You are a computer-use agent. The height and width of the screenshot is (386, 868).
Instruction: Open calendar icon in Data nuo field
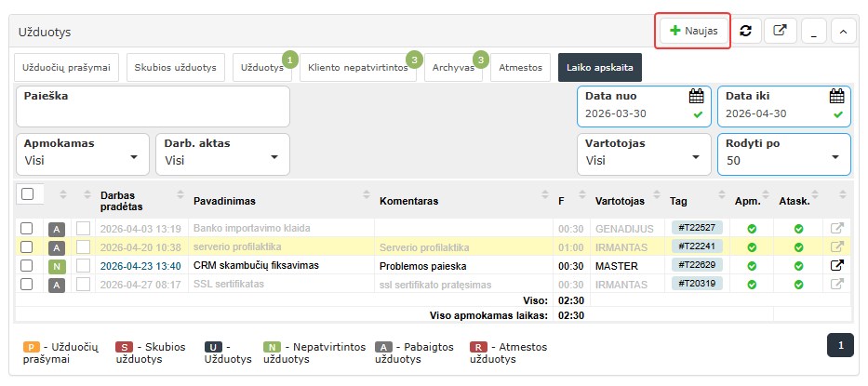(697, 97)
